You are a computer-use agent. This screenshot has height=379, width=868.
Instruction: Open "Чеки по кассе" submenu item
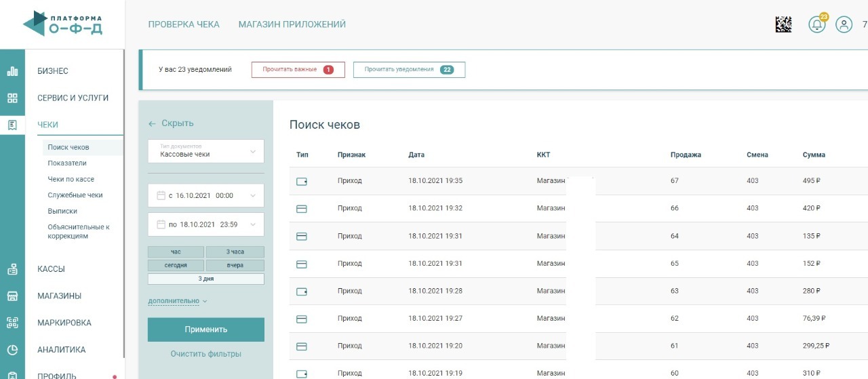(71, 179)
